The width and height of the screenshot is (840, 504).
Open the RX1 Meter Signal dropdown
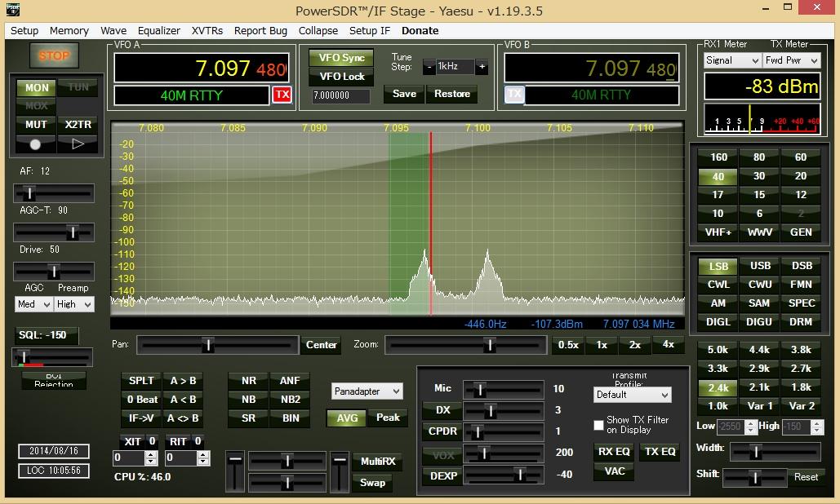click(x=731, y=60)
